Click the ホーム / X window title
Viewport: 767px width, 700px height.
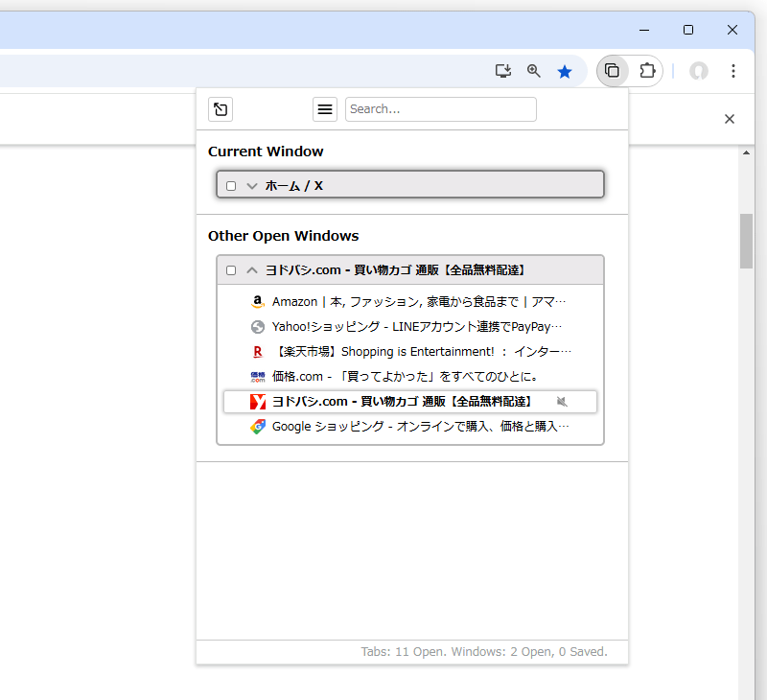[x=294, y=186]
